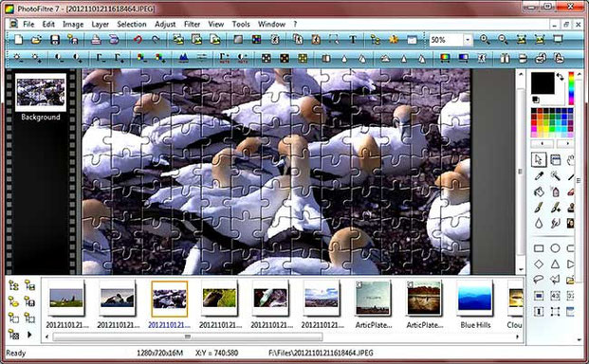The width and height of the screenshot is (589, 364).
Task: Pick a hue from the rainbow color strip
Action: point(571,88)
